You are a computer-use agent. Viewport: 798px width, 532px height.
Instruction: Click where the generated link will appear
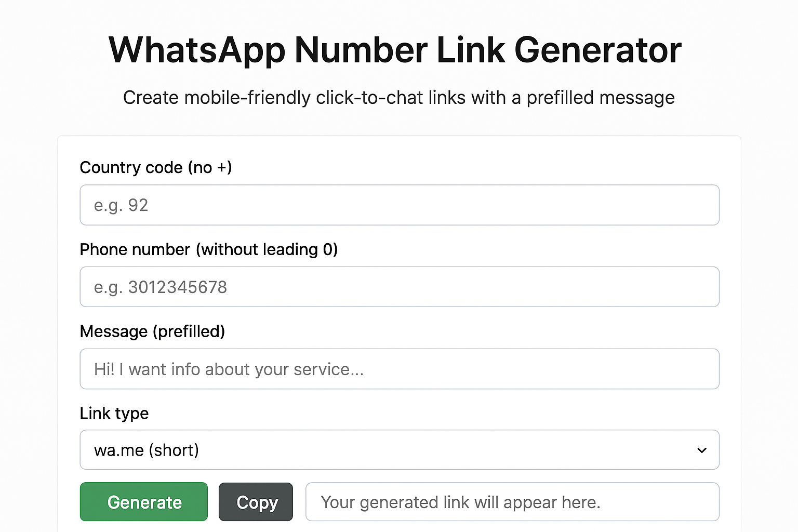click(512, 502)
